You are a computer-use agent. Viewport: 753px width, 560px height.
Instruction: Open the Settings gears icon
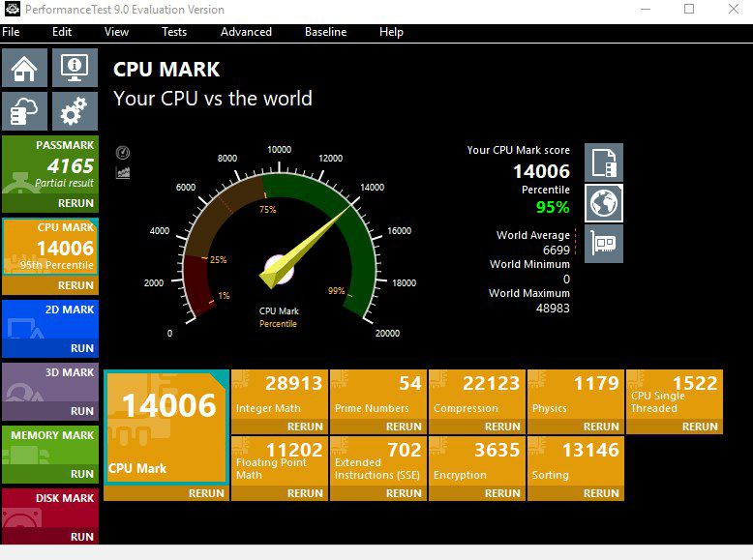tap(75, 111)
